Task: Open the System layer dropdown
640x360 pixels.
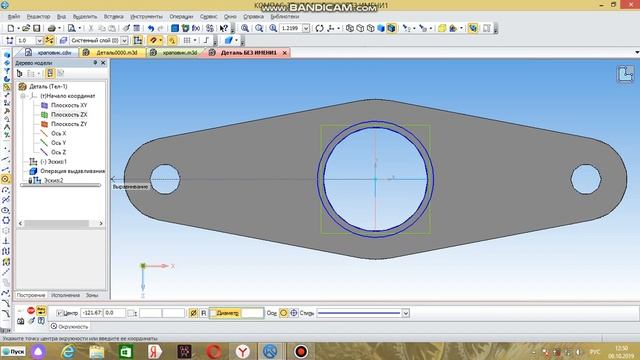Action: coord(124,40)
